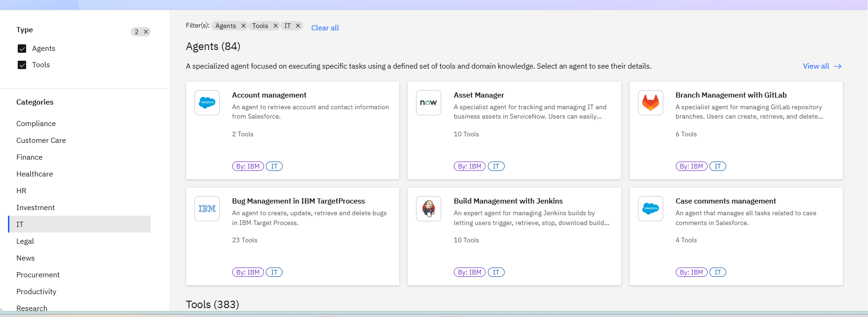Click the Clear all link
Image resolution: width=868 pixels, height=317 pixels.
pyautogui.click(x=325, y=28)
